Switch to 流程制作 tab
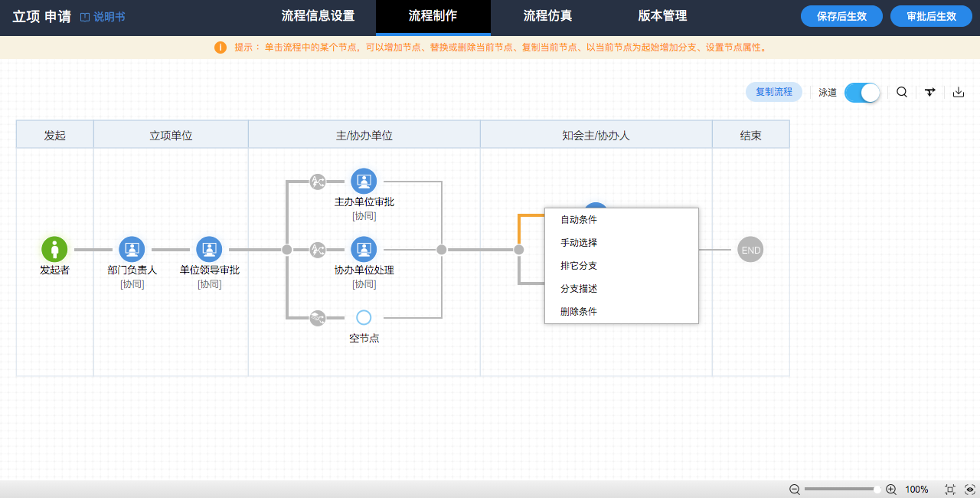This screenshot has width=980, height=498. tap(433, 16)
